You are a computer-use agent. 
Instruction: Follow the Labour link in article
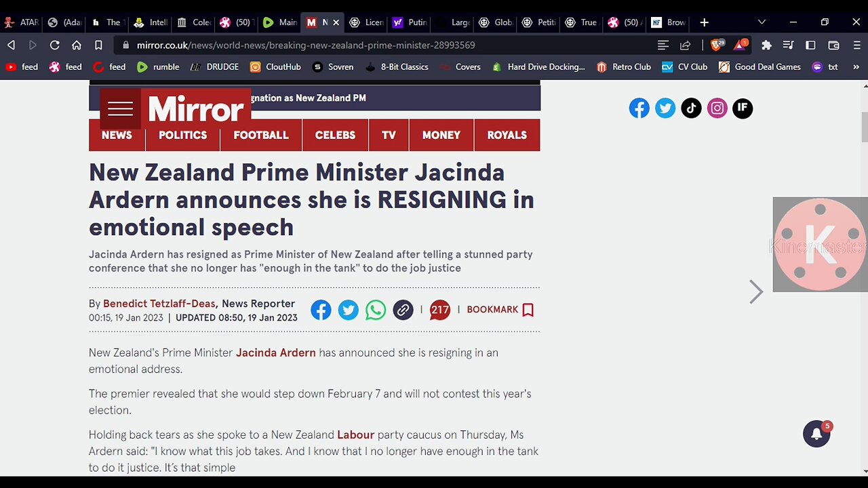click(x=355, y=434)
